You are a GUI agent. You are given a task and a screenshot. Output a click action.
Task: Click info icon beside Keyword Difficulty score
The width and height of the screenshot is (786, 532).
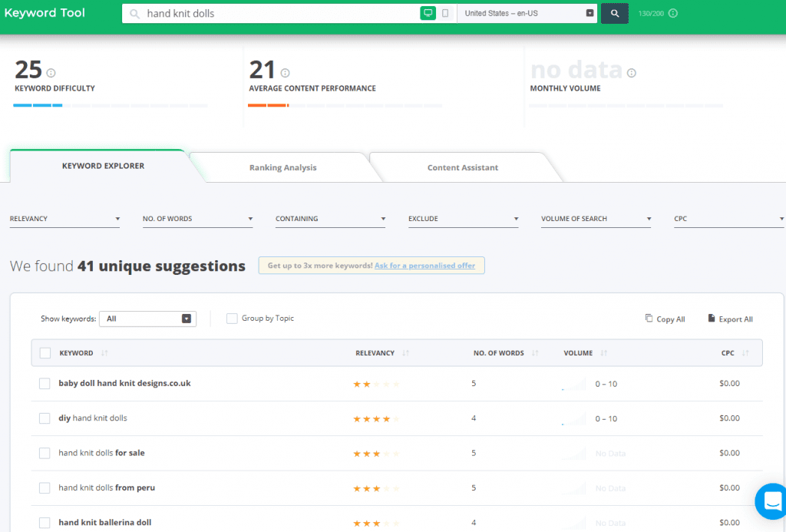pos(51,73)
